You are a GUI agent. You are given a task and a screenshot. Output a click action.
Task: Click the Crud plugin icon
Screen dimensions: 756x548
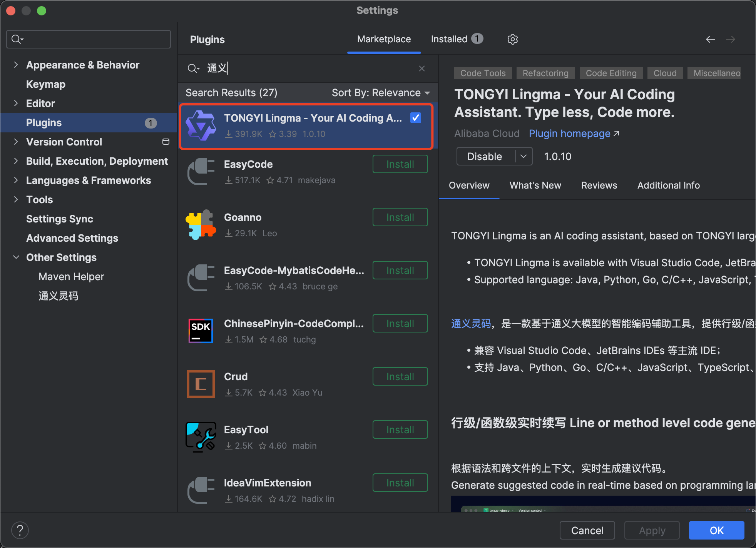point(201,384)
